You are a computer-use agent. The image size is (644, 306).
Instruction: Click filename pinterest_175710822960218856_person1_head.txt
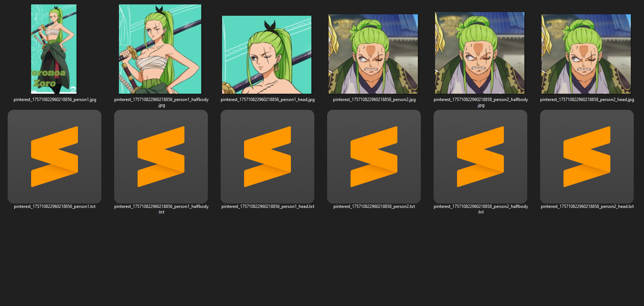tap(268, 206)
